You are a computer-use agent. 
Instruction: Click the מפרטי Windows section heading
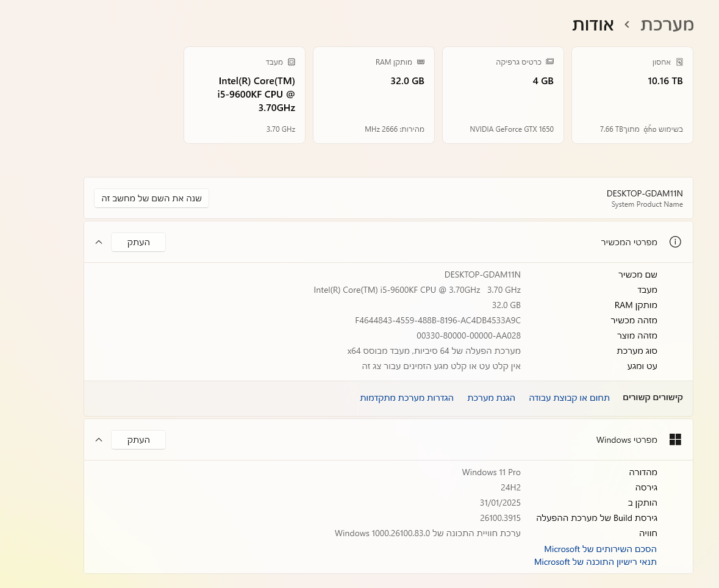coord(627,440)
